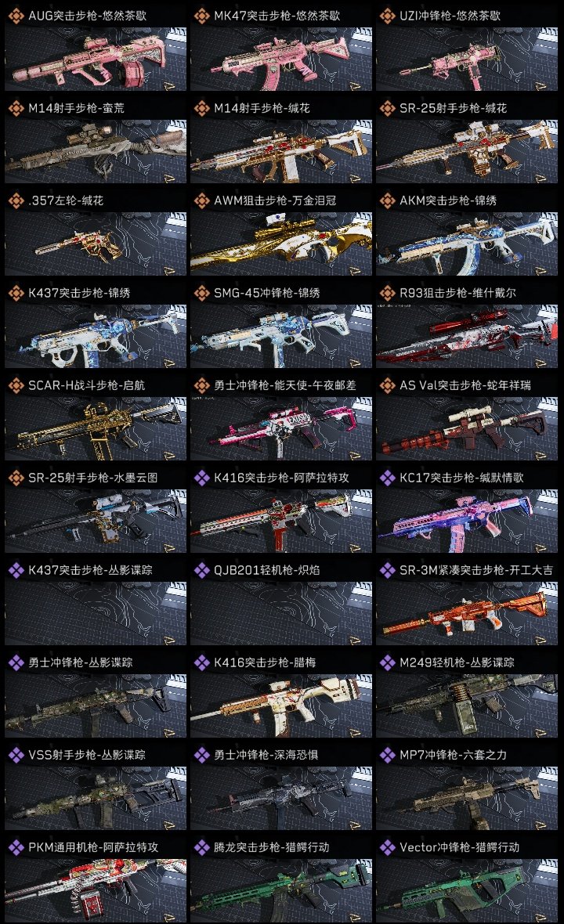This screenshot has height=924, width=564.
Task: Select the empty K437突击步枪-丛影谍踪 preview slot
Action: click(x=96, y=613)
